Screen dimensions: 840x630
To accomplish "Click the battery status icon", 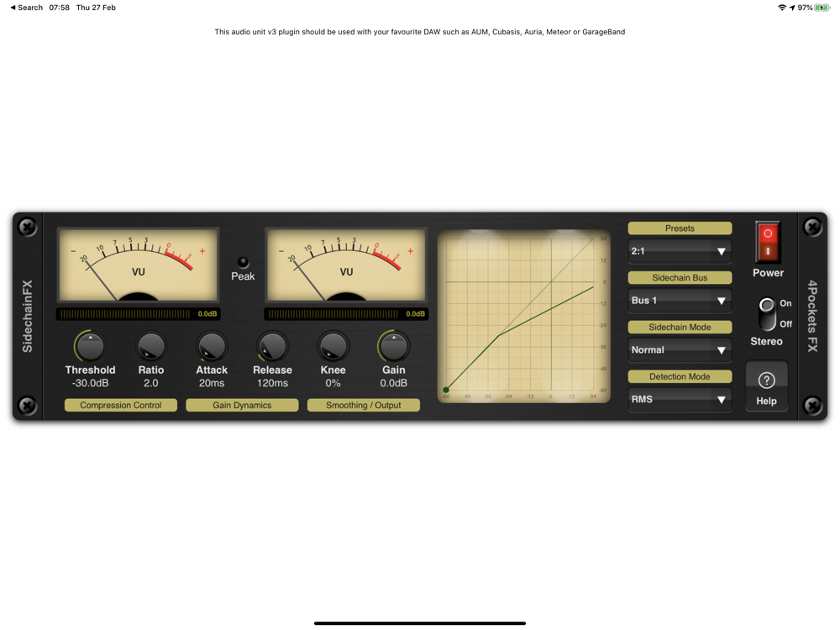I will [x=822, y=8].
